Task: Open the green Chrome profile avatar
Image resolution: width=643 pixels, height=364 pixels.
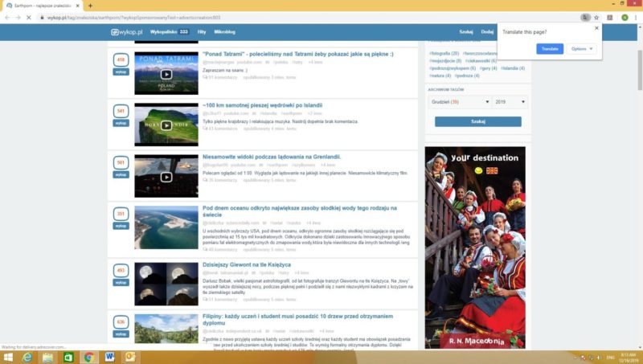Action: pos(625,18)
